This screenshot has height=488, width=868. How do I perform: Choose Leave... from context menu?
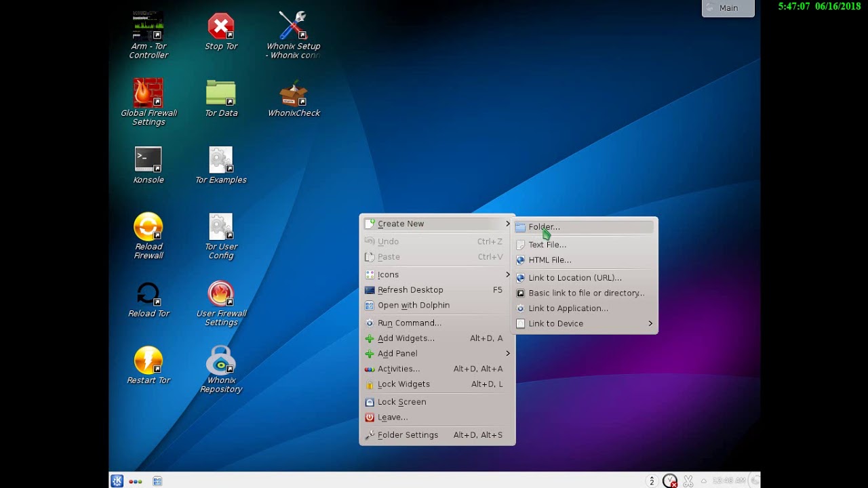[437, 418]
